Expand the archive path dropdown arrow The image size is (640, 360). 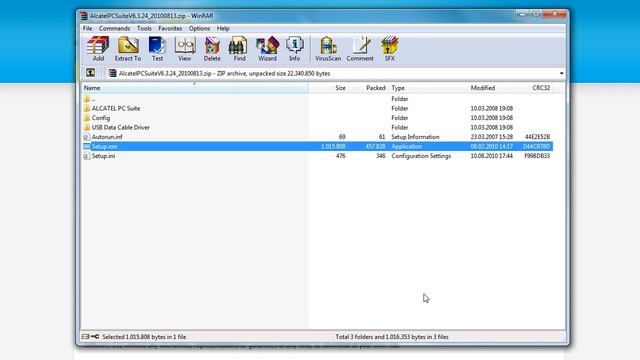click(x=561, y=73)
